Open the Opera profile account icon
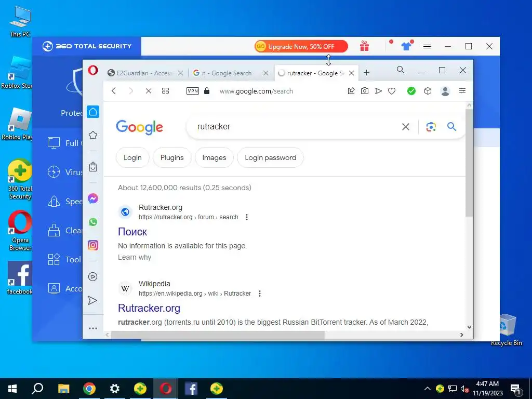The image size is (532, 399). pos(445,91)
